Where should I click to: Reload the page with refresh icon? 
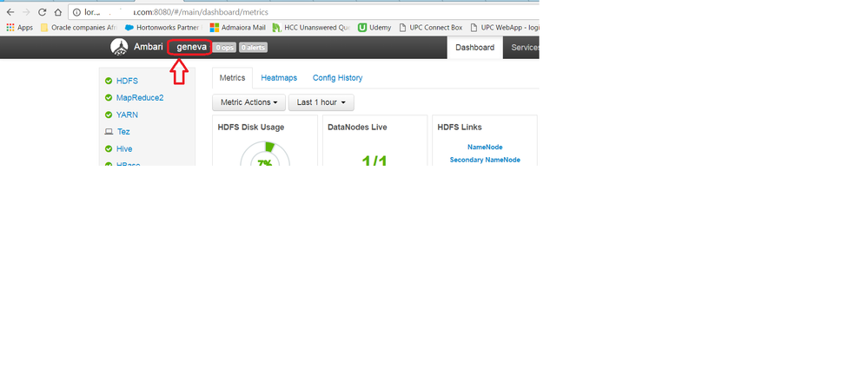(42, 11)
